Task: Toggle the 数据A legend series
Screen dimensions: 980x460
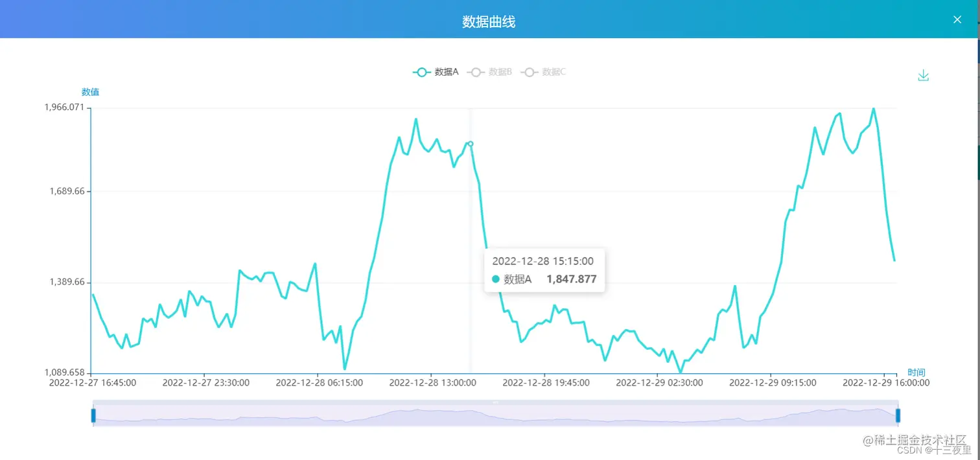Action: coord(436,72)
